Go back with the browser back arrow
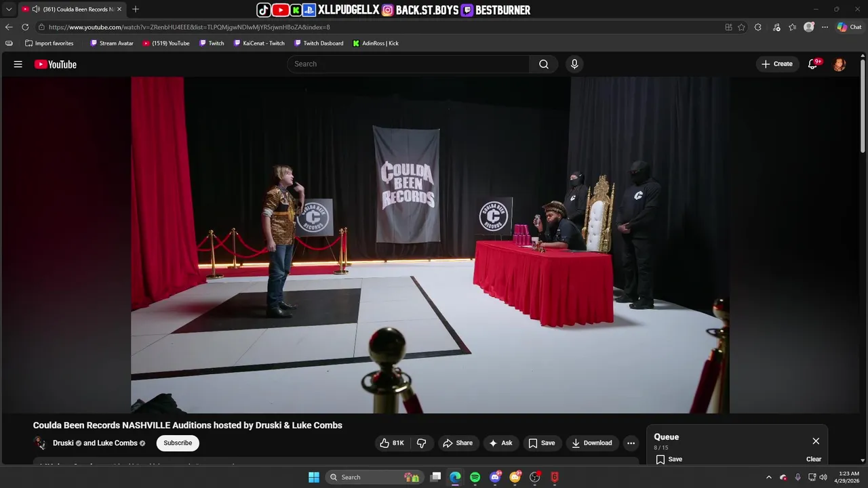Image resolution: width=868 pixels, height=488 pixels. tap(9, 27)
